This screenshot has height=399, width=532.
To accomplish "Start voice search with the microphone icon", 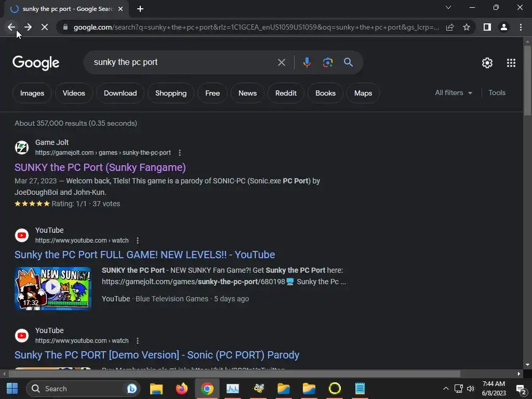I will (307, 62).
